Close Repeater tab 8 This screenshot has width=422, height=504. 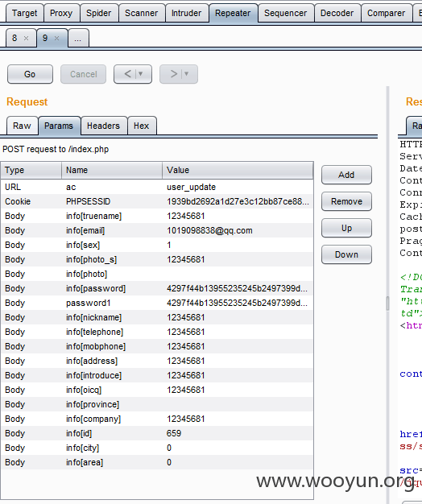(x=27, y=39)
